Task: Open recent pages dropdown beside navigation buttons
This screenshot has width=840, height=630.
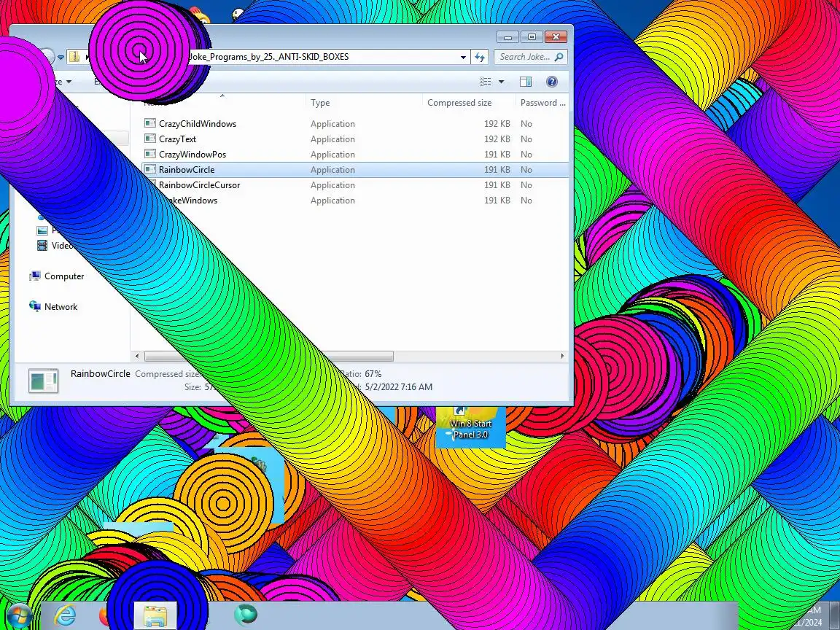Action: [x=61, y=57]
